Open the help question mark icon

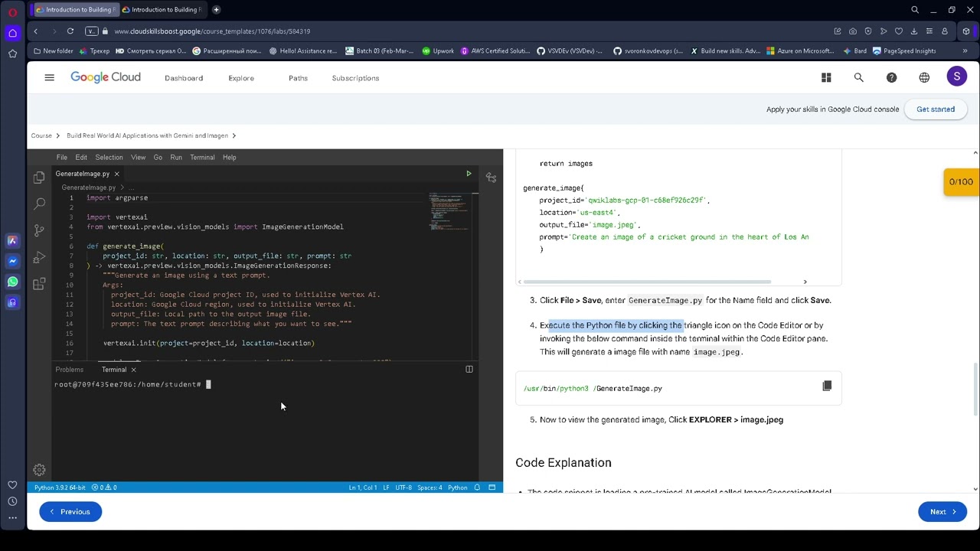point(891,77)
